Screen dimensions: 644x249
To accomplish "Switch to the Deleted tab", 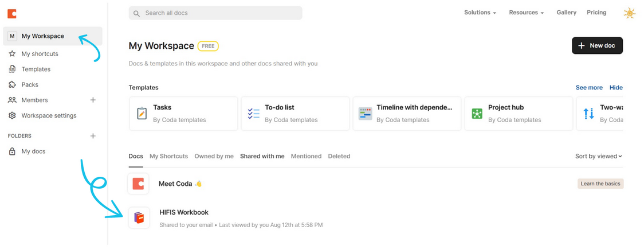I will pos(339,156).
